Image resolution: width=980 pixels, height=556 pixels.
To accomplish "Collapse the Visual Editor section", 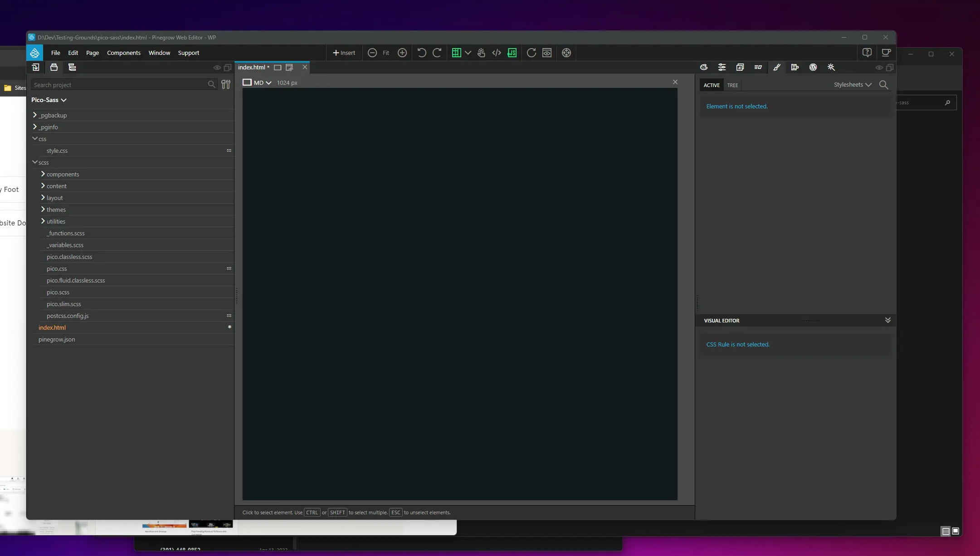I will [887, 320].
